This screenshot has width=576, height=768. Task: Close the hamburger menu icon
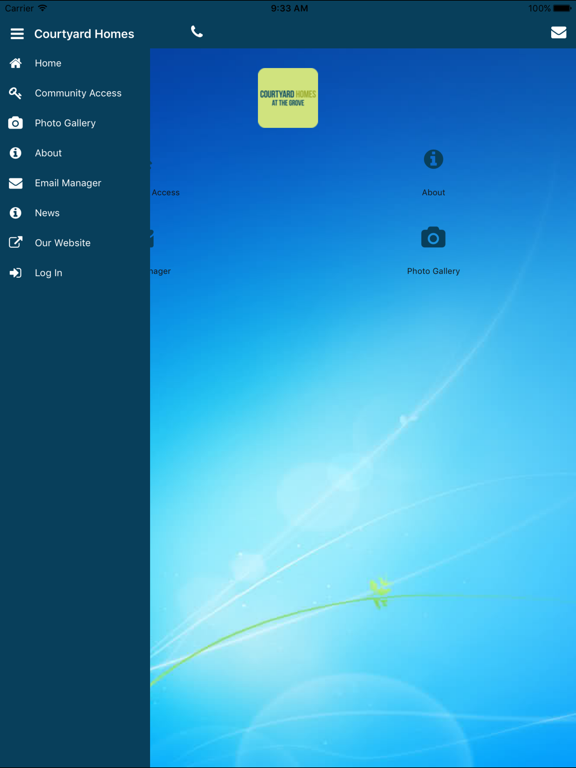click(x=17, y=34)
